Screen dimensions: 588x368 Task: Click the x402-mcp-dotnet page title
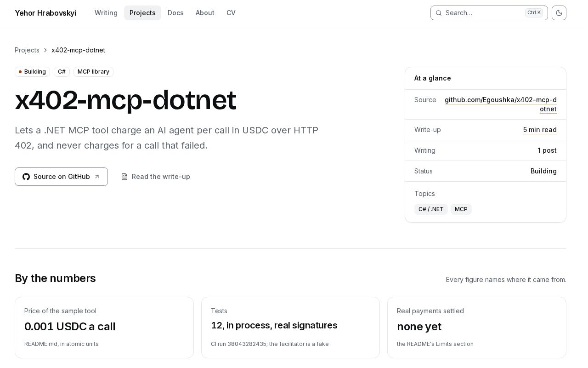125,100
